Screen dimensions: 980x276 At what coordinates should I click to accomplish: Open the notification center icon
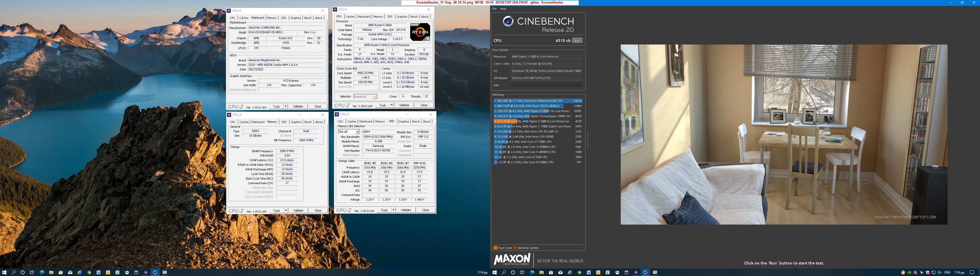pos(972,273)
